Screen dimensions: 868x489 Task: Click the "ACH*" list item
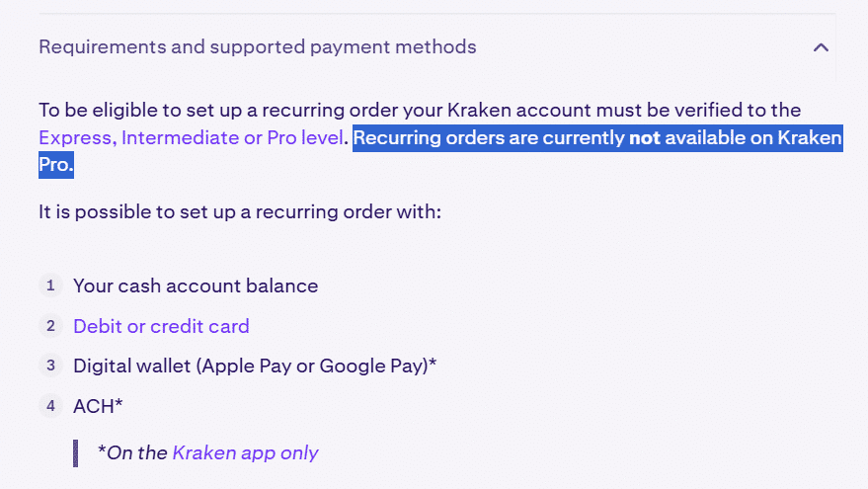pos(98,406)
